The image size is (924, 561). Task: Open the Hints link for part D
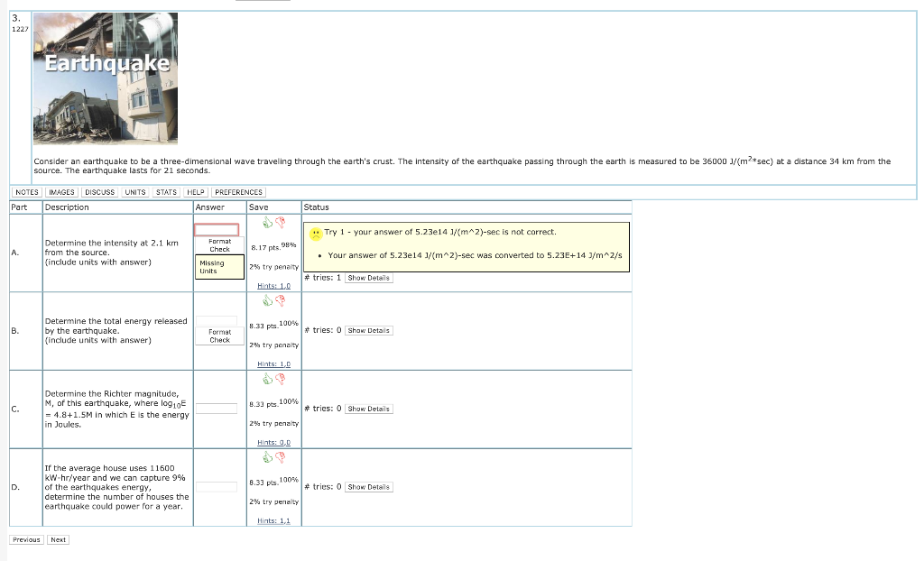tap(273, 521)
